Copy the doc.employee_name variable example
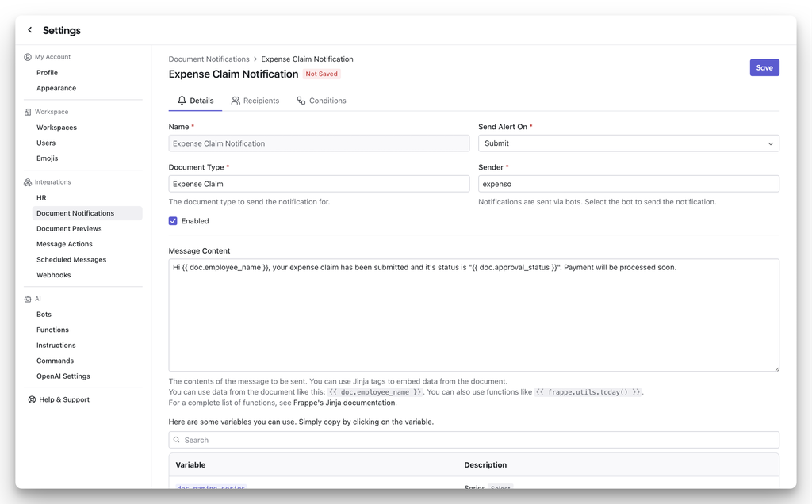The width and height of the screenshot is (812, 504). tap(376, 392)
